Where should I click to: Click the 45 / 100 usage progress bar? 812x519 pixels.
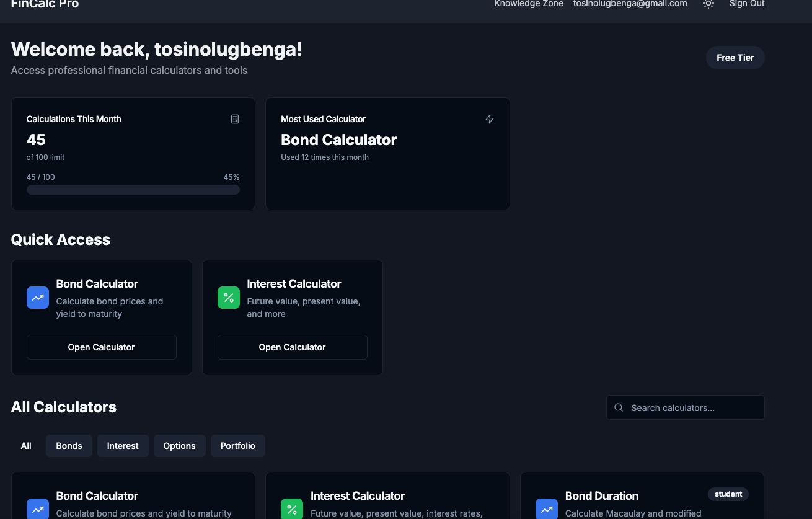point(133,190)
